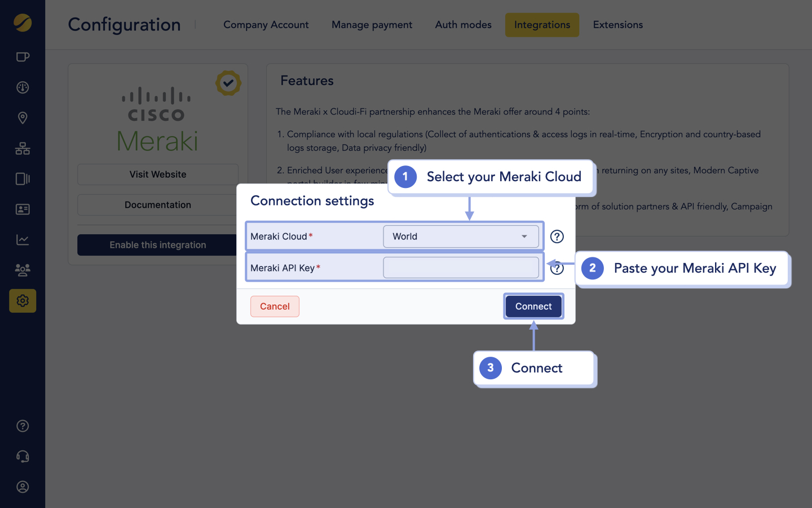Switch to the Company Account tab
This screenshot has height=508, width=812.
pyautogui.click(x=266, y=24)
